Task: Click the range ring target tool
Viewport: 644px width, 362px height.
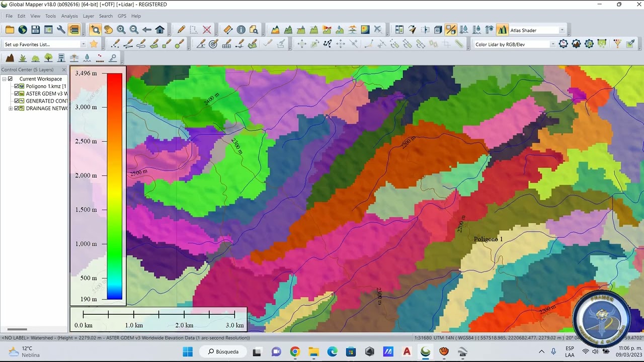Action: point(213,44)
